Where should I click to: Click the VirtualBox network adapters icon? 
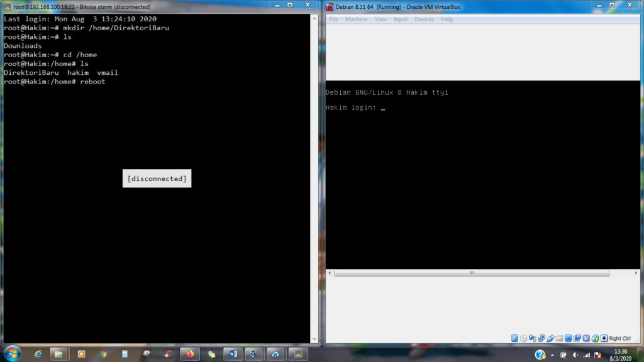[x=541, y=338]
